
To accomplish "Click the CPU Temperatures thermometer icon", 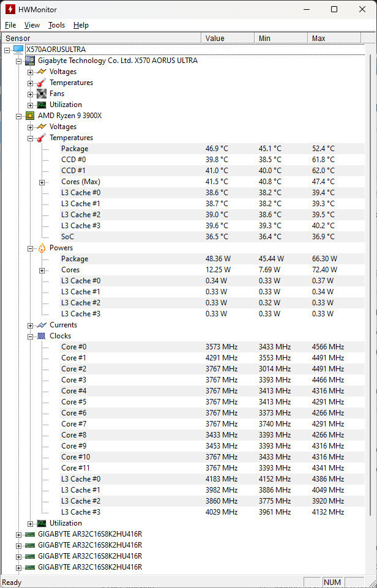I will 42,138.
